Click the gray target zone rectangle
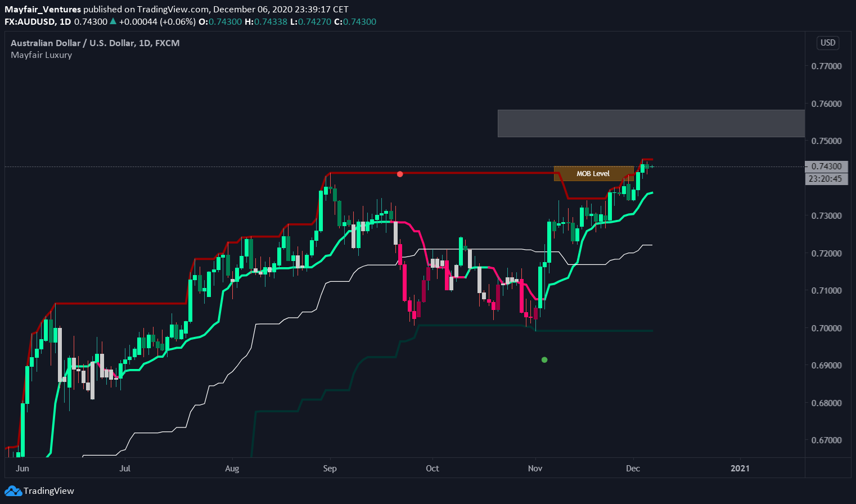The width and height of the screenshot is (856, 504). pos(651,123)
